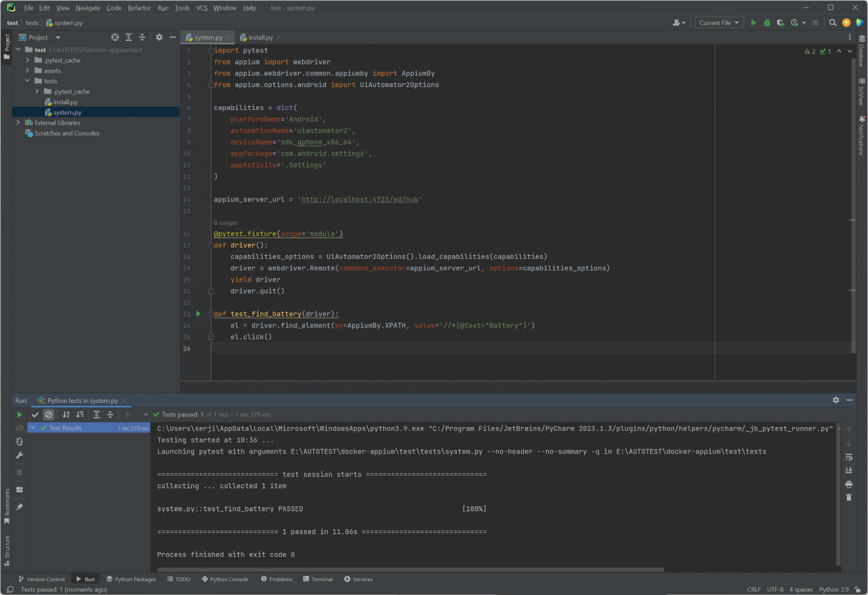This screenshot has height=595, width=868.
Task: Open the Current File run configuration dropdown
Action: tap(719, 23)
